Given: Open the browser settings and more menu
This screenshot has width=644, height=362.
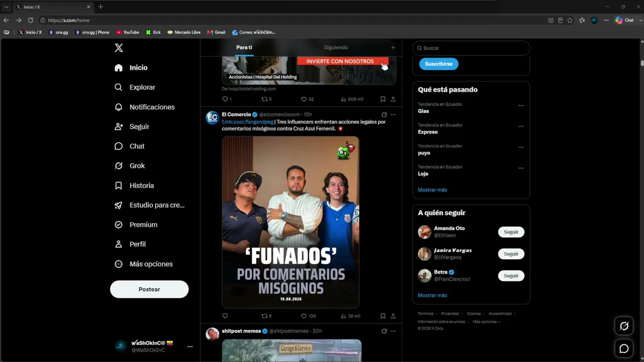Looking at the screenshot, I should (x=606, y=20).
